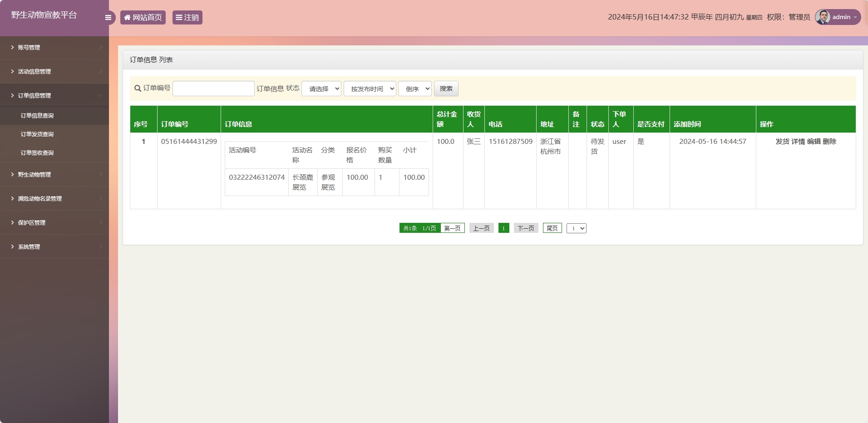Screen dimensions: 868x423
Task: Open the 倒序 order dropdown
Action: pyautogui.click(x=415, y=89)
